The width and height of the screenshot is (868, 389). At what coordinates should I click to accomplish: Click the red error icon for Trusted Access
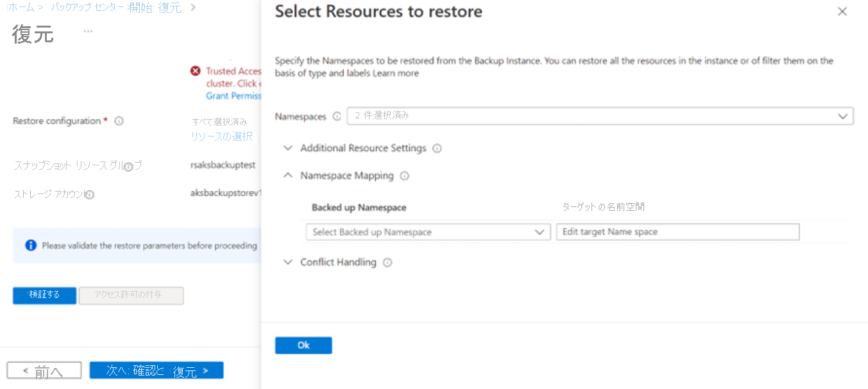click(x=196, y=71)
